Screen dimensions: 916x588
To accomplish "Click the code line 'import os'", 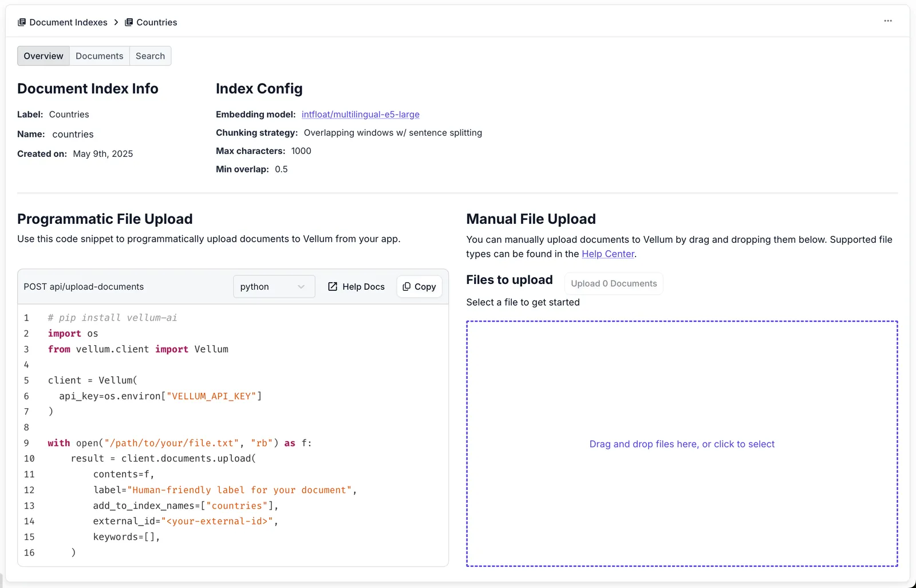I will 73,333.
